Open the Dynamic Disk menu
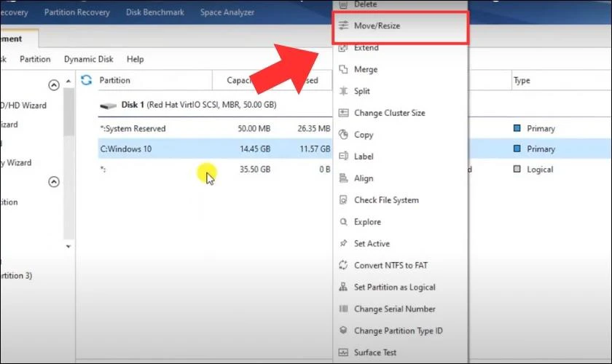This screenshot has height=364, width=612. pos(89,59)
